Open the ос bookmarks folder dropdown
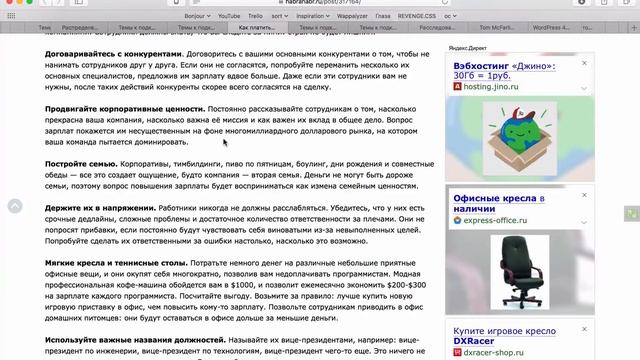The image size is (640, 360). click(450, 16)
